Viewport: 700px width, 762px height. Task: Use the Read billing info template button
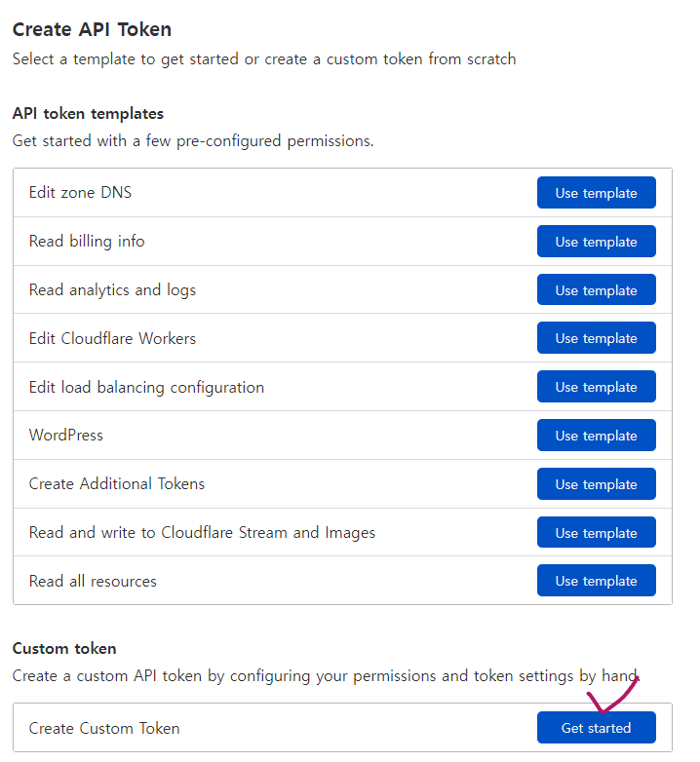point(596,242)
